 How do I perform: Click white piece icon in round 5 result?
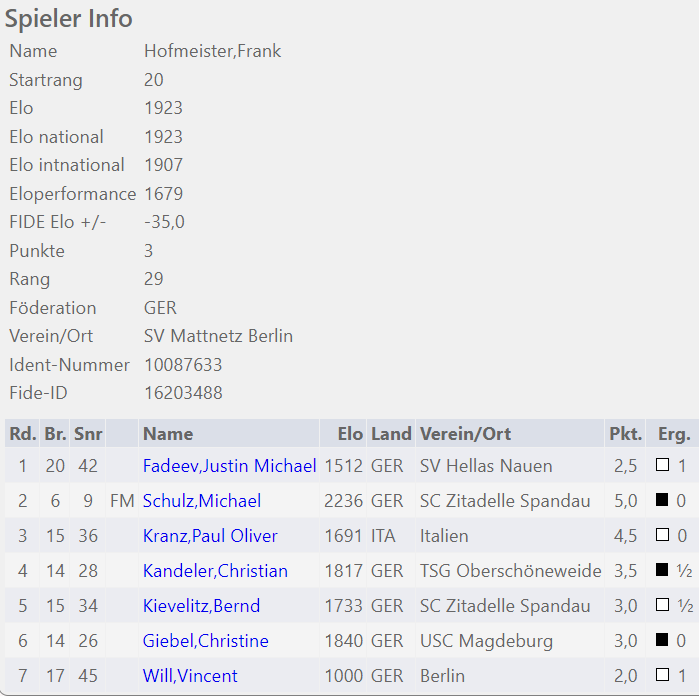[x=662, y=605]
